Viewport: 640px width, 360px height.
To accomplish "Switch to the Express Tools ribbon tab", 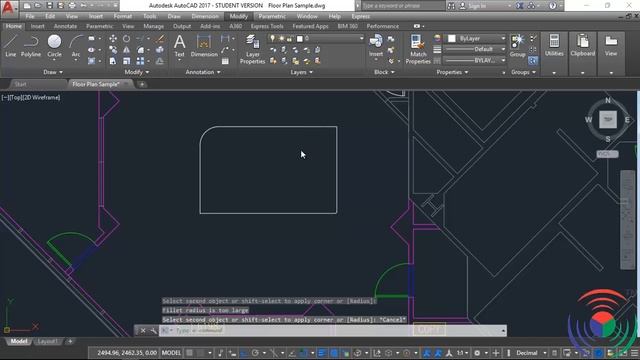I will click(267, 26).
